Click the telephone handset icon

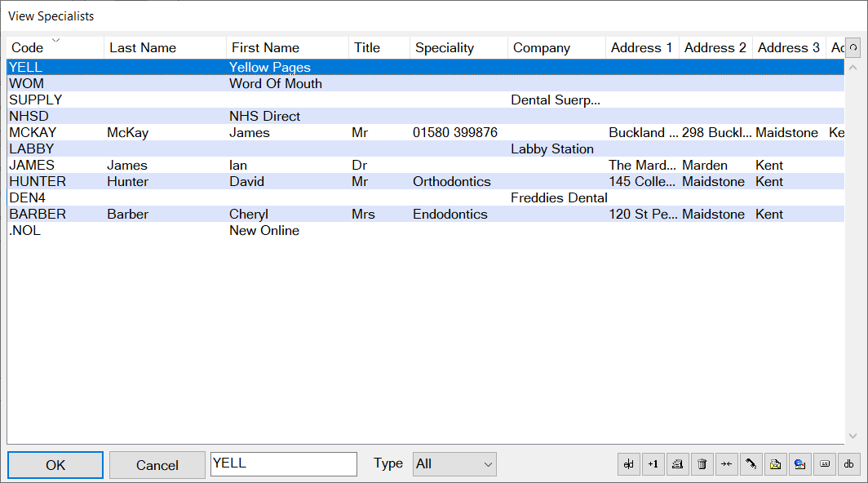point(751,464)
